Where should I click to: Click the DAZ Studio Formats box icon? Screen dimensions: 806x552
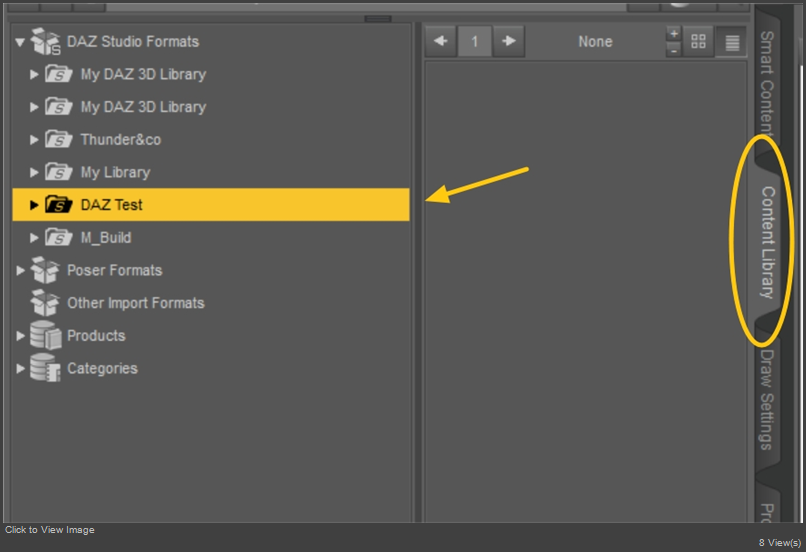pos(45,41)
